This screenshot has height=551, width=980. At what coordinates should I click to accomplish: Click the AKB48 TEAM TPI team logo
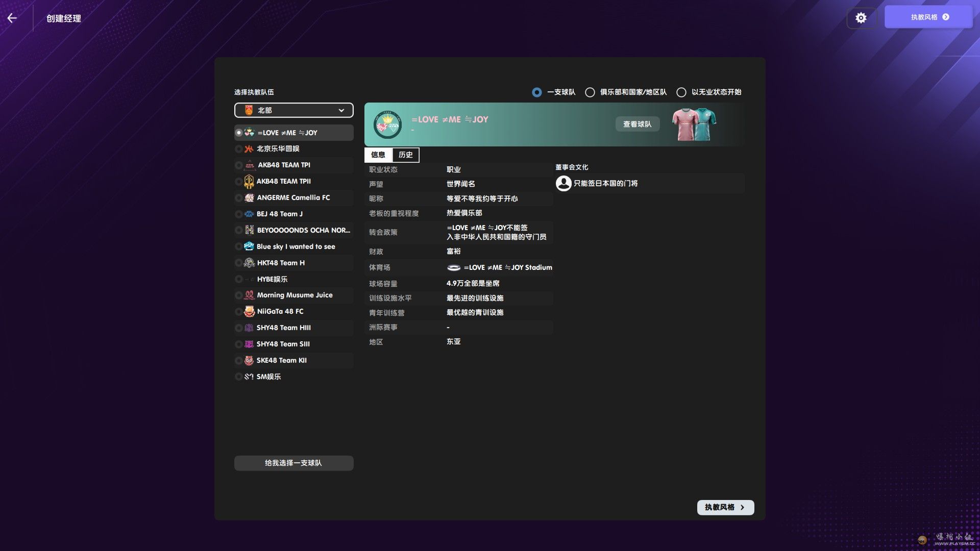coord(250,165)
